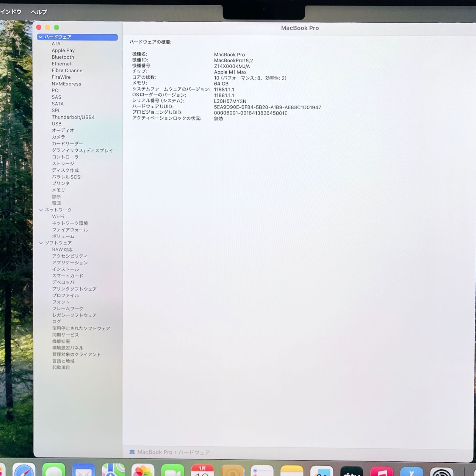
Task: Select アプリケーション under ソフトウェア
Action: pyautogui.click(x=70, y=263)
